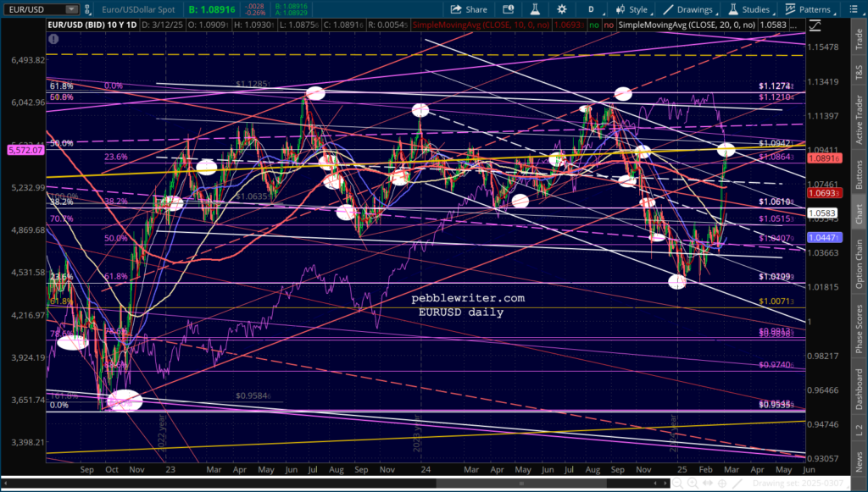Open the Dashboard sidebar tab

[x=860, y=390]
